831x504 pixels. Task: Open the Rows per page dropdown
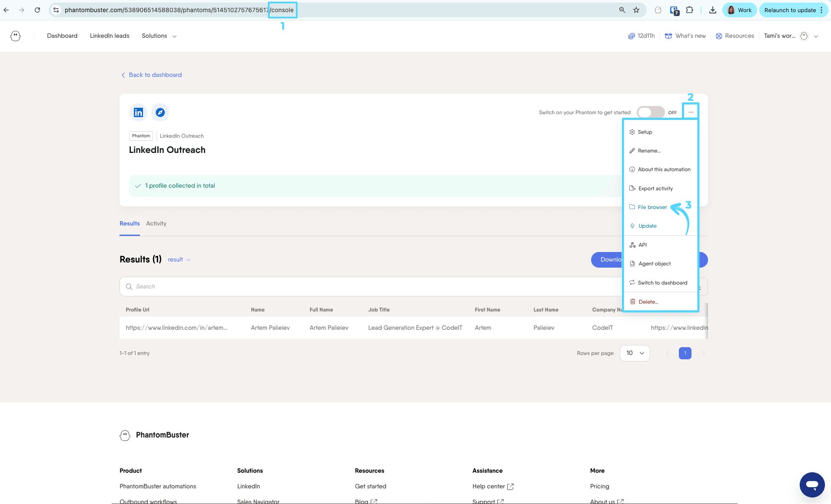(635, 353)
